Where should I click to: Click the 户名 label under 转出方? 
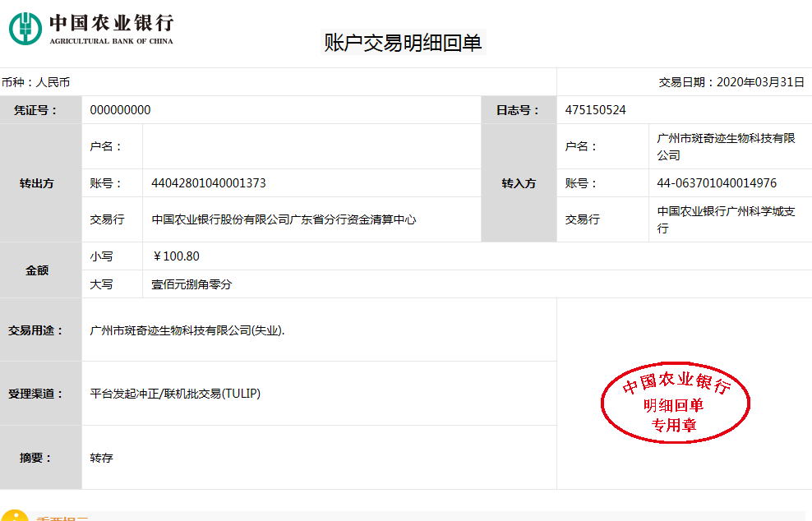tap(106, 146)
